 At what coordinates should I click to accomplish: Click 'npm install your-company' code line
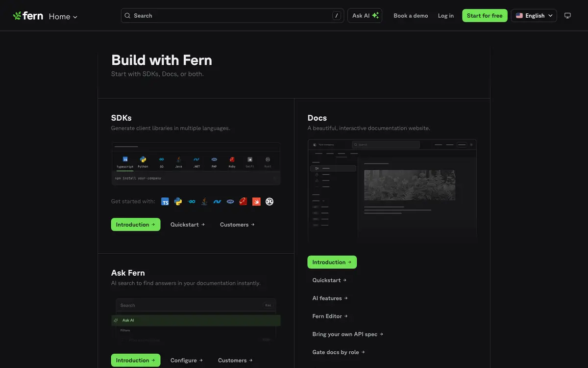coord(138,178)
